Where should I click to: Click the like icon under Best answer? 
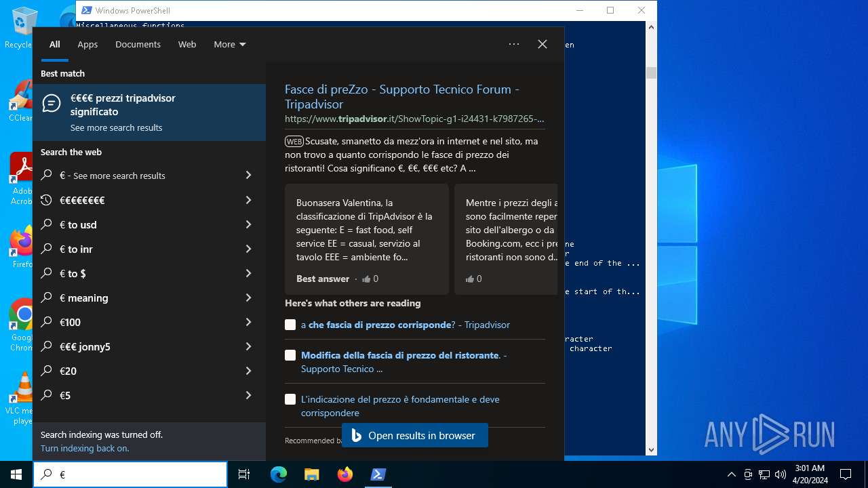(366, 279)
